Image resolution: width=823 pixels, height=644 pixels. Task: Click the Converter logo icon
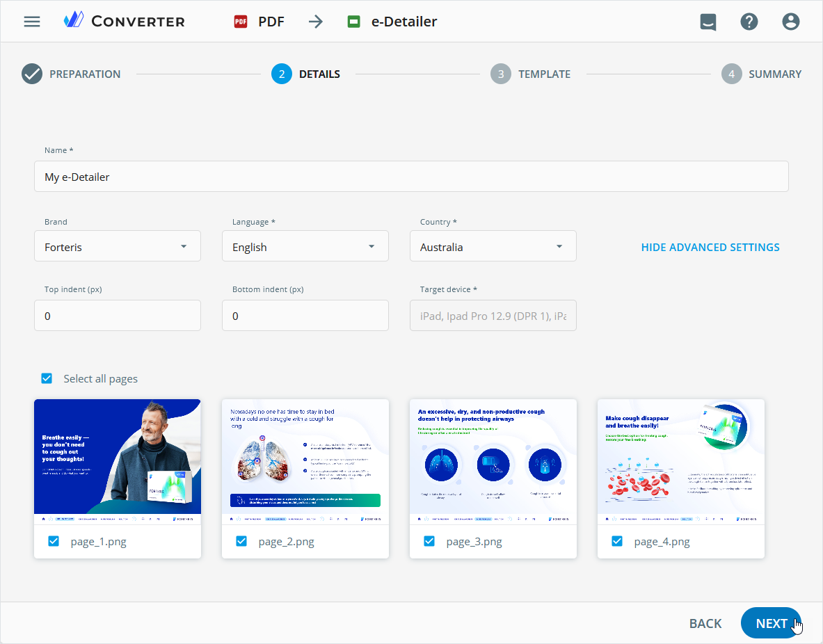coord(73,21)
